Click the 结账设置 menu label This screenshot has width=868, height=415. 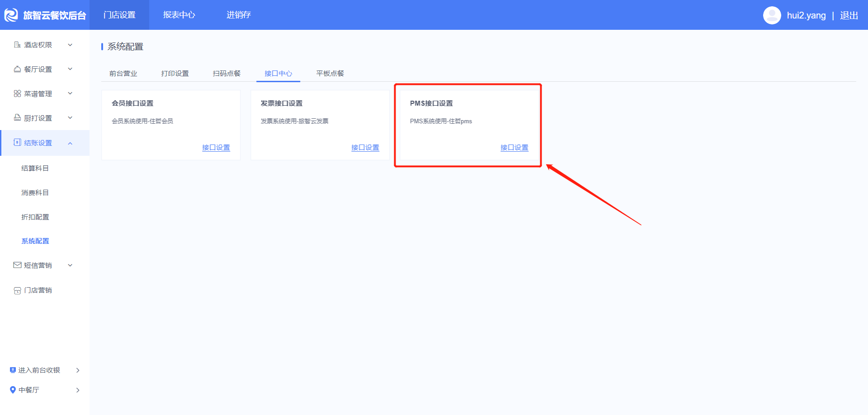pyautogui.click(x=38, y=143)
